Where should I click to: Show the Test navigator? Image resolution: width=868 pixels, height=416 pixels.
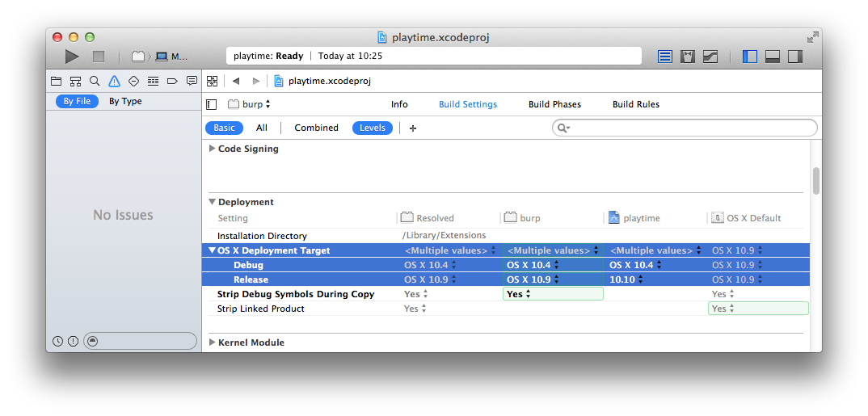(x=133, y=82)
